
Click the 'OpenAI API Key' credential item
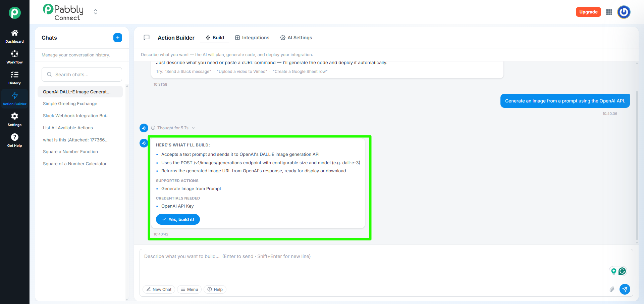coord(177,206)
